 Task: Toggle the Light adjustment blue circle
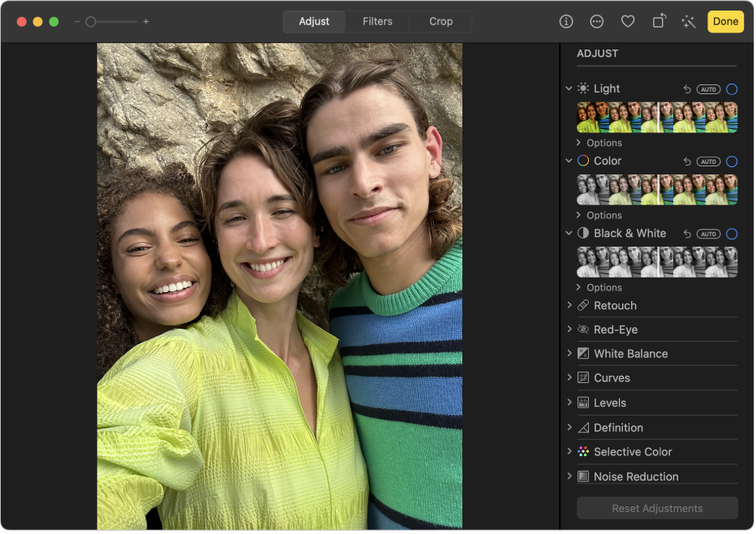pyautogui.click(x=732, y=89)
